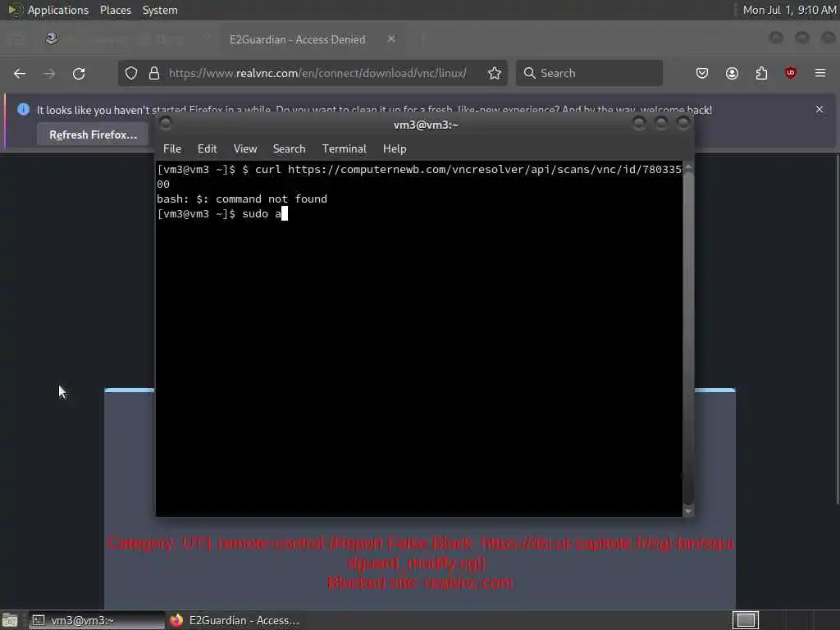Switch to E2Guardian Firefox taskbar entry
The width and height of the screenshot is (840, 630).
(x=235, y=620)
